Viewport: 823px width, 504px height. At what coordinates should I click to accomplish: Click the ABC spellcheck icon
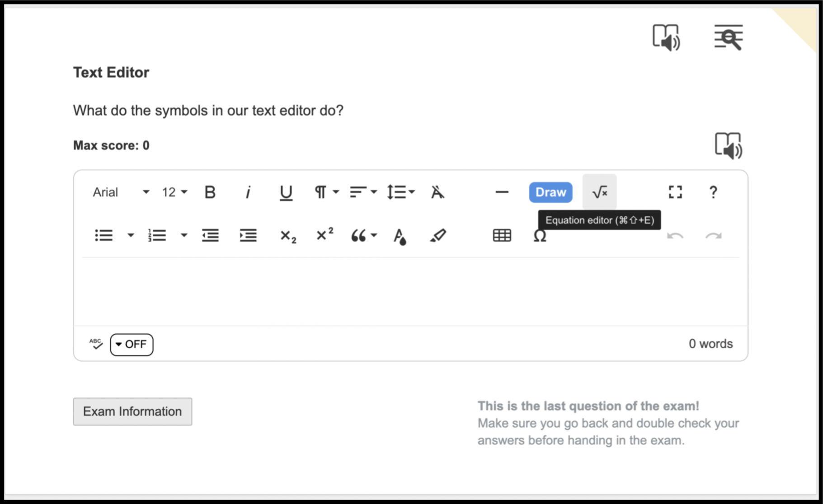(x=96, y=344)
